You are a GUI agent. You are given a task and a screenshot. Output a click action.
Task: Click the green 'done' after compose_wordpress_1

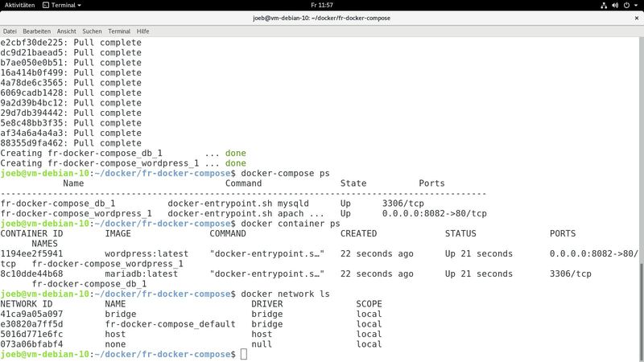[x=236, y=163]
